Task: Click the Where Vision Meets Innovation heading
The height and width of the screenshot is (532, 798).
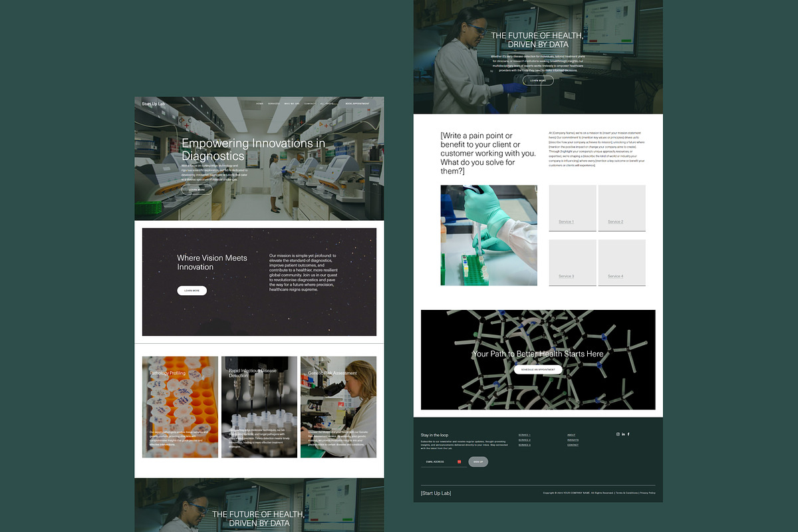Action: pyautogui.click(x=212, y=263)
